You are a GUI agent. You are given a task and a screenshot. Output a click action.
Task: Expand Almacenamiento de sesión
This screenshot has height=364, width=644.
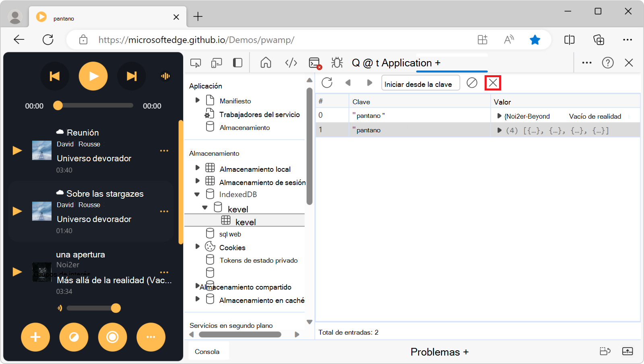197,181
